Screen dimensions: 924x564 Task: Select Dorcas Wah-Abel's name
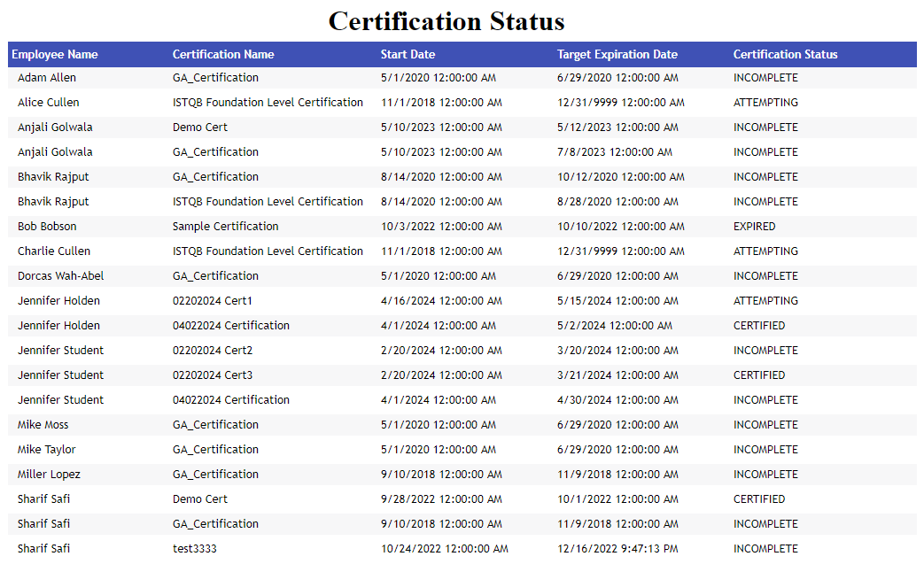60,276
